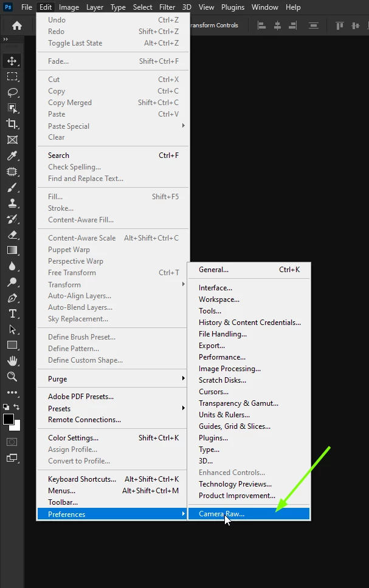The image size is (369, 588).
Task: Open Interface preferences
Action: [249, 288]
